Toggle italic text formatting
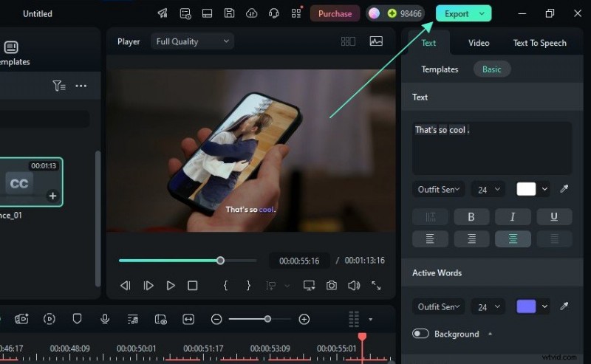The height and width of the screenshot is (364, 591). tap(513, 216)
